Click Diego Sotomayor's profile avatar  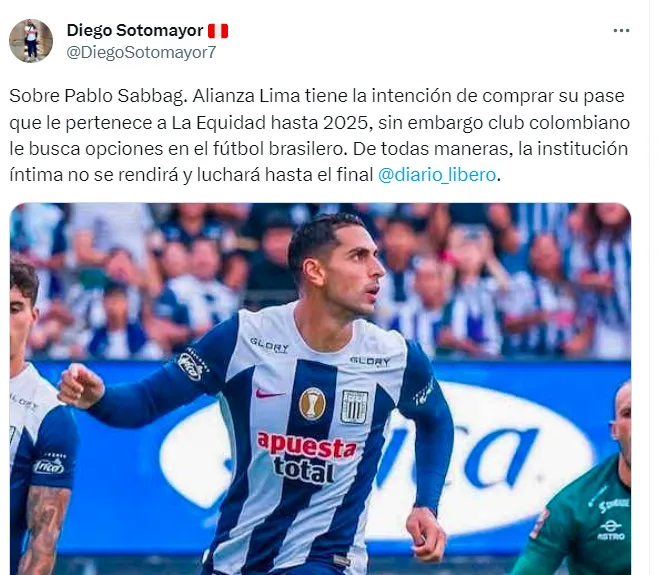pyautogui.click(x=31, y=41)
